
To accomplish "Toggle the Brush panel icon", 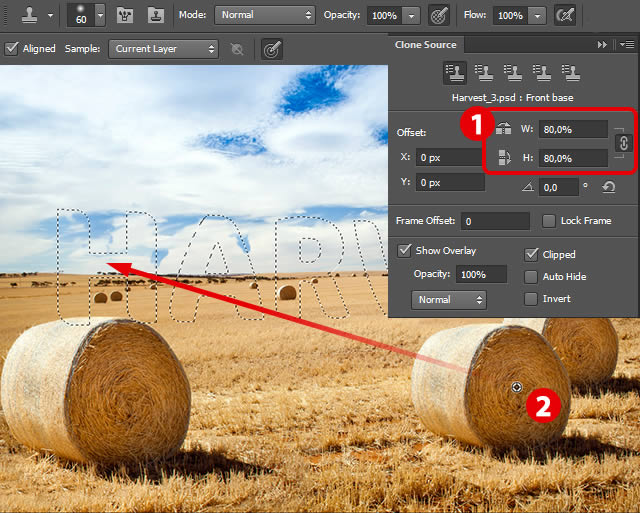I will coord(125,16).
